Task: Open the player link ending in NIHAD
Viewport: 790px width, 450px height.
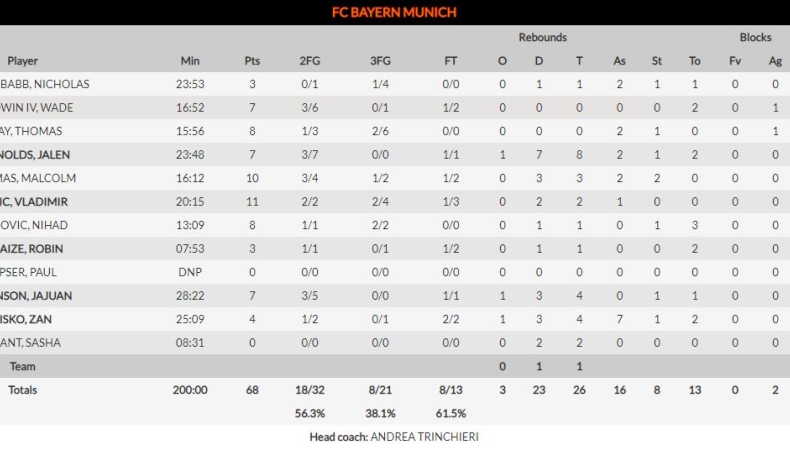Action: point(34,225)
